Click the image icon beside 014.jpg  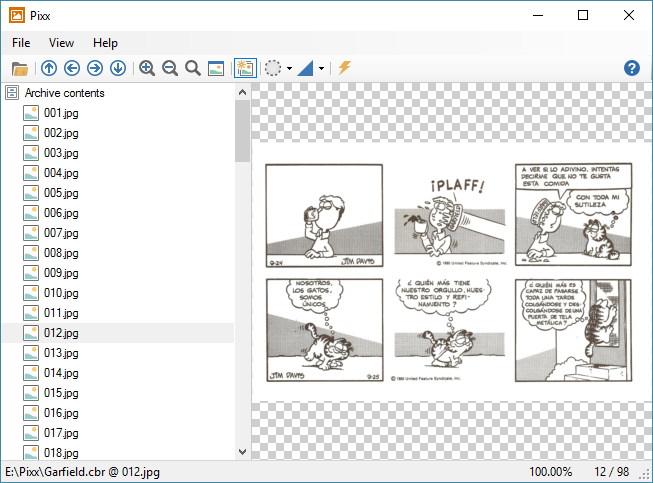[x=31, y=373]
